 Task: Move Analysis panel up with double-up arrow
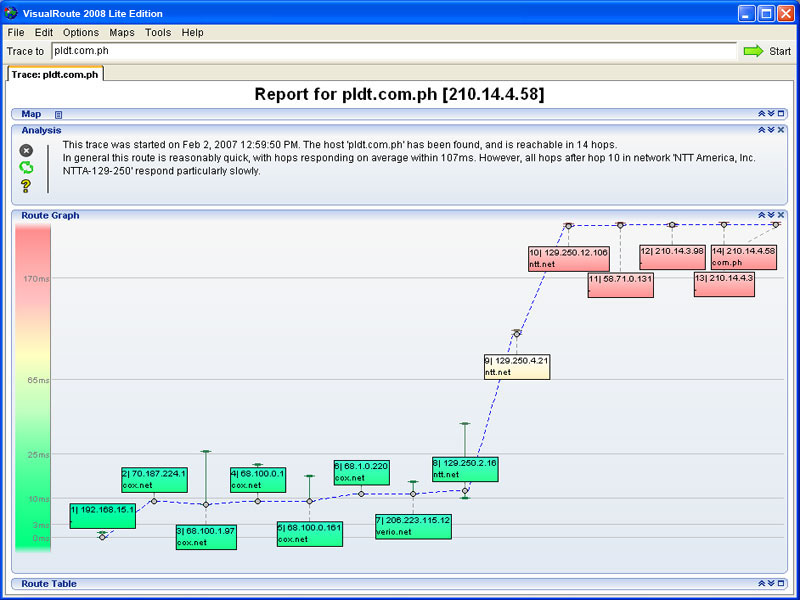762,130
